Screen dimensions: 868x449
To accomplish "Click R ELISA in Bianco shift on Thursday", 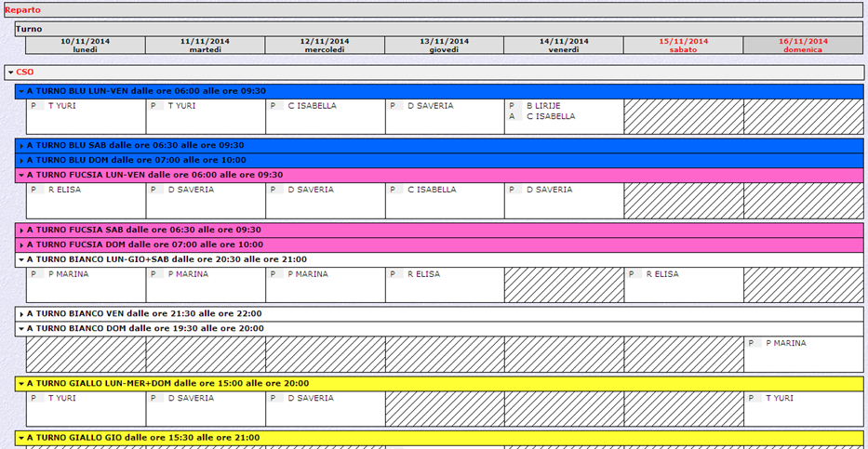I will point(424,274).
